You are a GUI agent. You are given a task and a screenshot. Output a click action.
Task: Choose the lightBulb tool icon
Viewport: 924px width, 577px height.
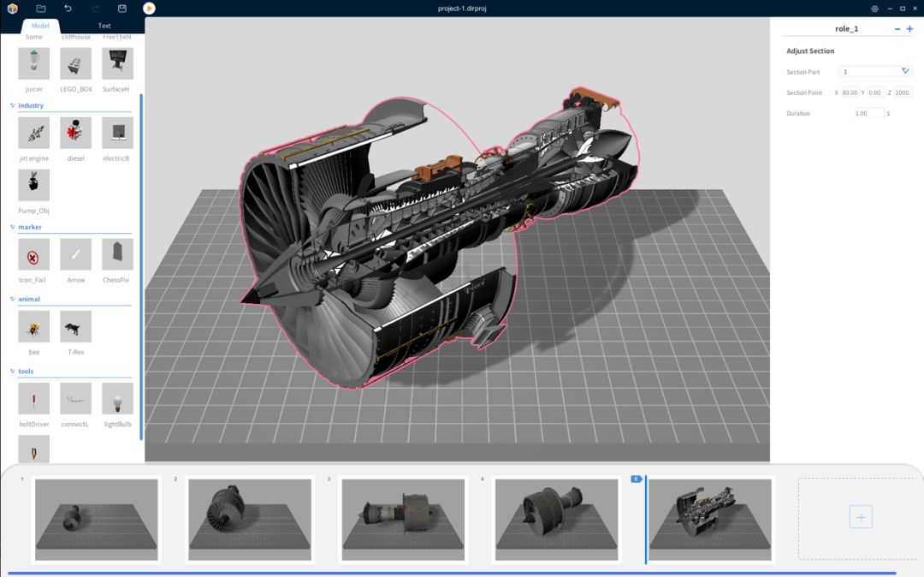(x=117, y=398)
